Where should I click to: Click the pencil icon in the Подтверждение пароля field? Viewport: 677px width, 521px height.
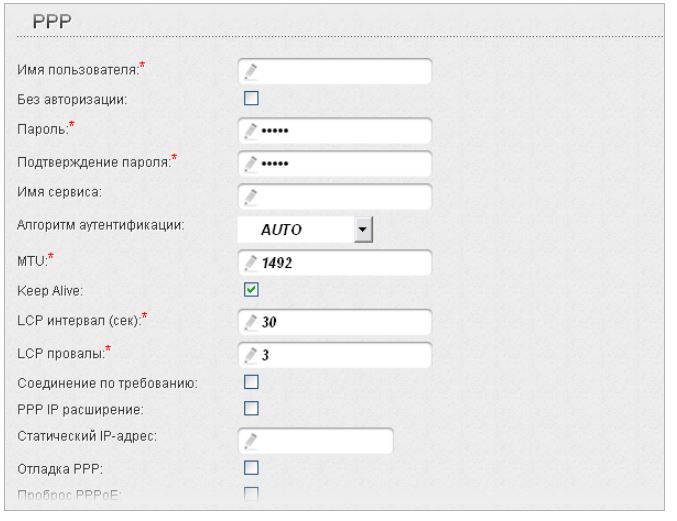click(x=251, y=164)
